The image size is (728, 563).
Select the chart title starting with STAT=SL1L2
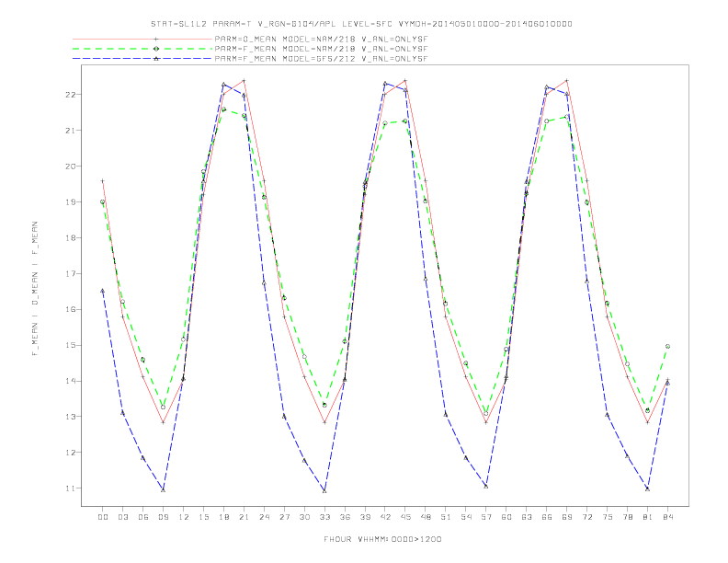[361, 24]
